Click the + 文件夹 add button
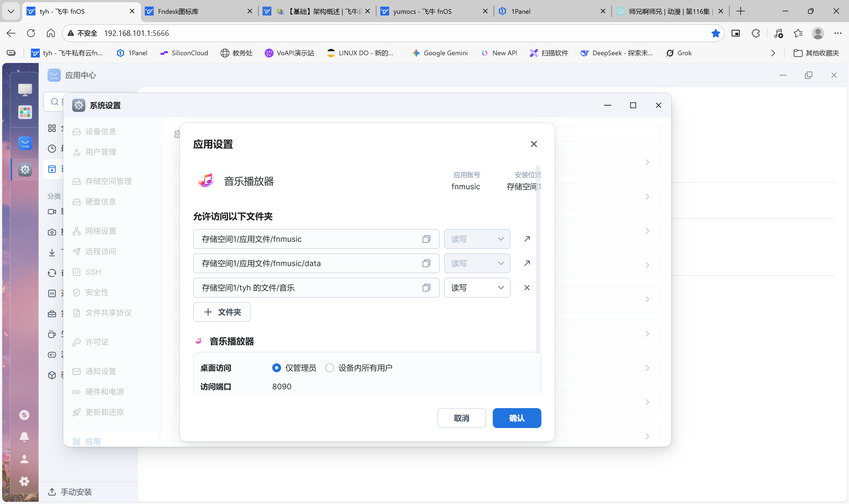Screen dimensions: 849x504 (x=222, y=312)
